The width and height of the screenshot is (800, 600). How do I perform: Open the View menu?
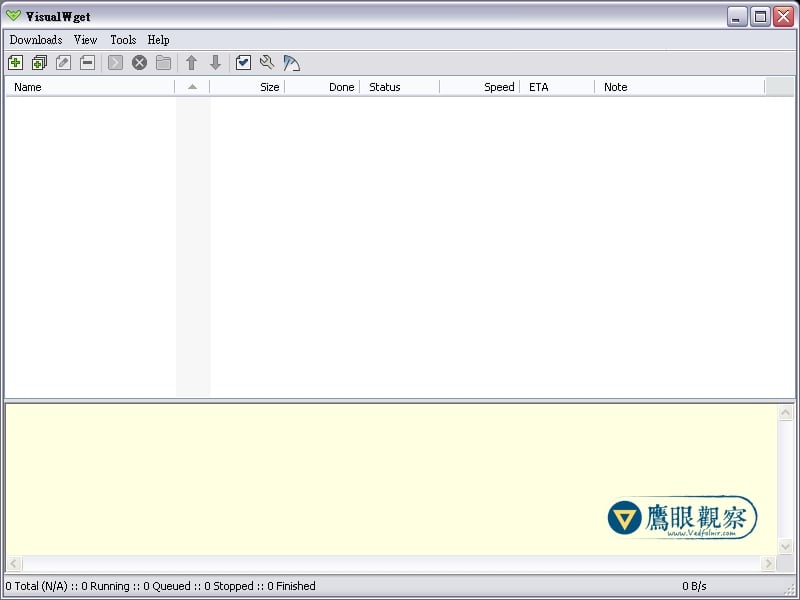coord(85,40)
